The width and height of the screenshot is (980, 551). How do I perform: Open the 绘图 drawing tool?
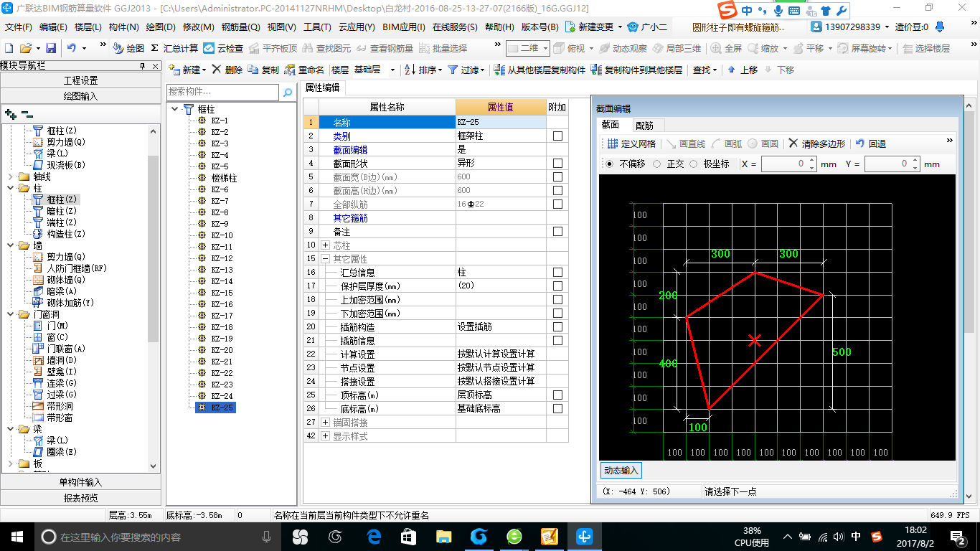point(128,48)
